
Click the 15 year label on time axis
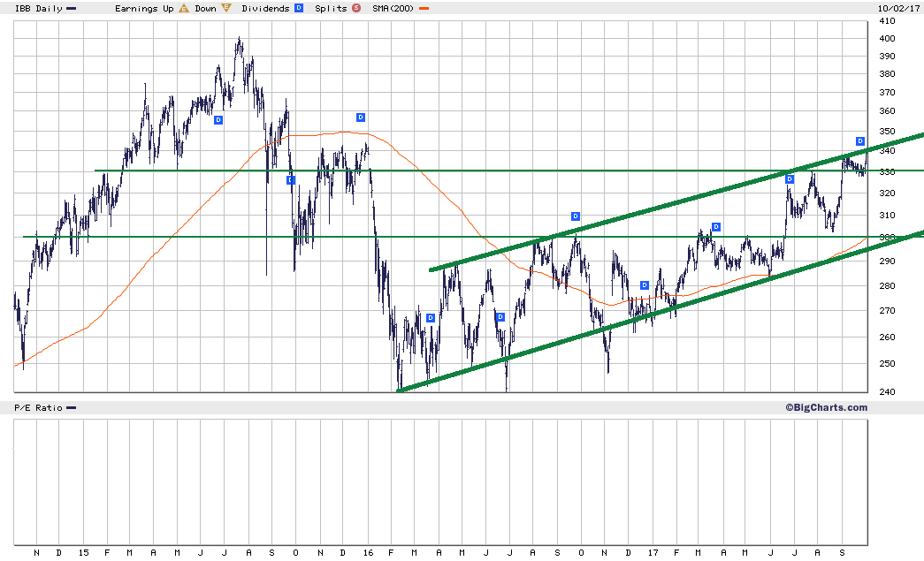pos(84,553)
